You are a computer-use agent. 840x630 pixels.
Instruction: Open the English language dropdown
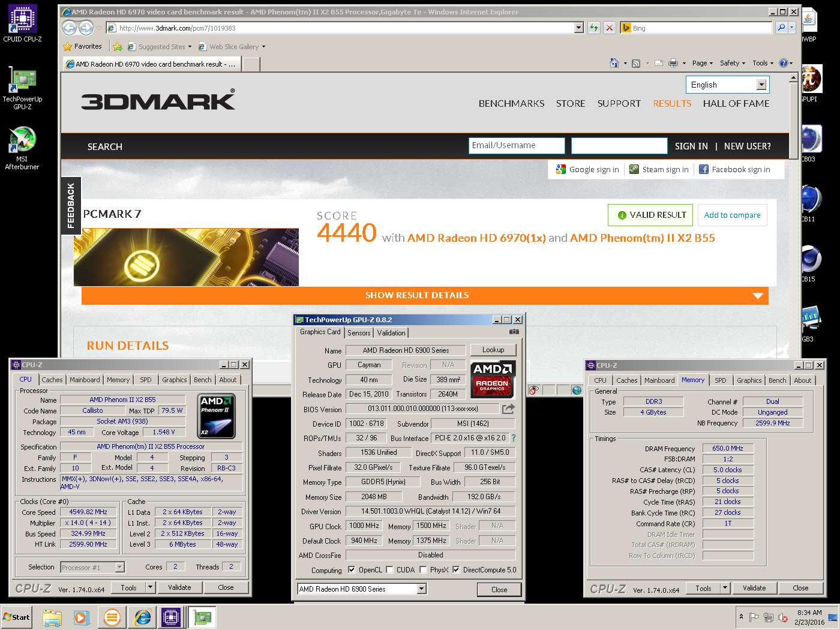click(761, 85)
